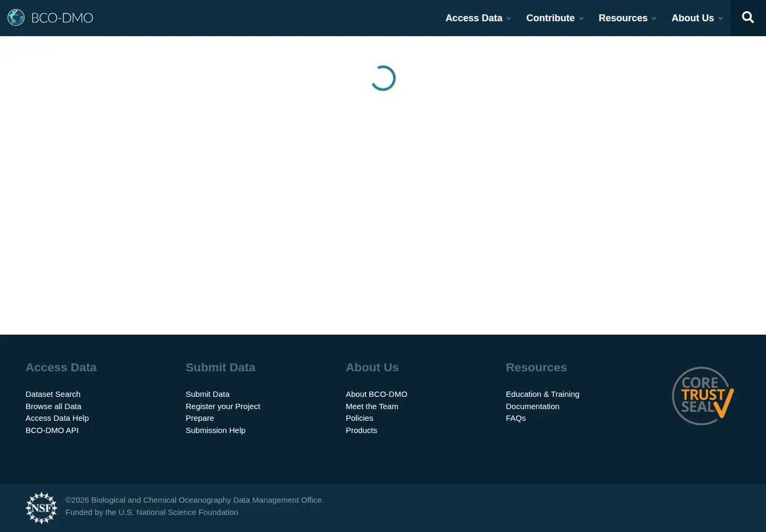This screenshot has height=532, width=766.
Task: Open the Documentation link
Action: [532, 406]
